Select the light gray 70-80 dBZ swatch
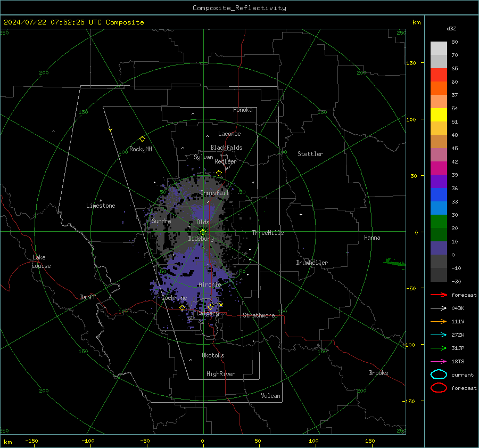 [439, 48]
